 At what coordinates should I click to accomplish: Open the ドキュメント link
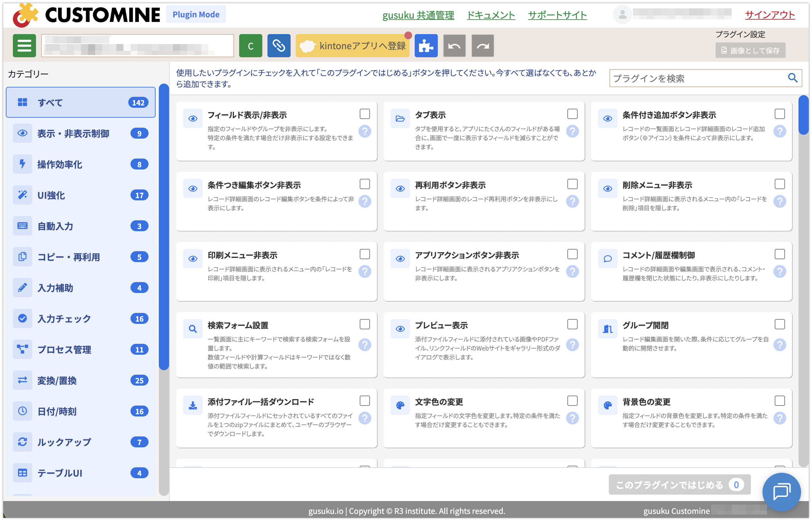pos(491,15)
